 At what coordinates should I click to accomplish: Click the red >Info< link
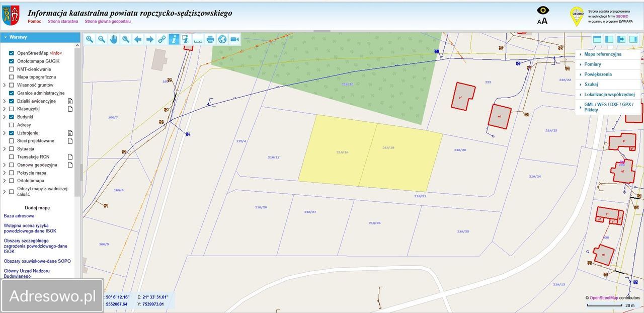point(56,53)
